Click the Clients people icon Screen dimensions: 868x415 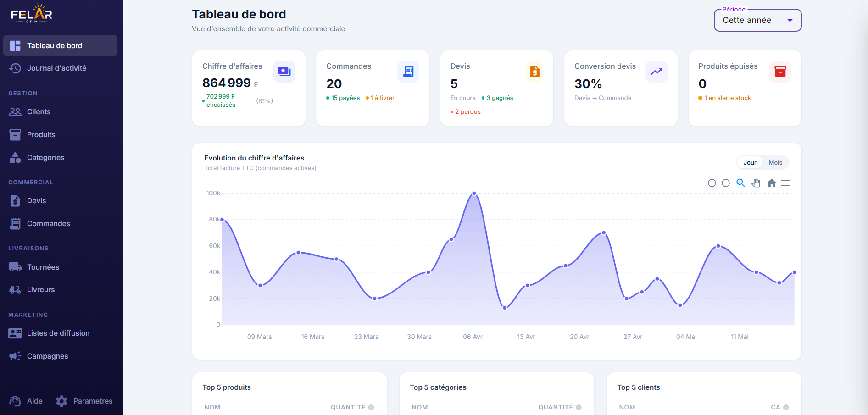[x=15, y=112]
